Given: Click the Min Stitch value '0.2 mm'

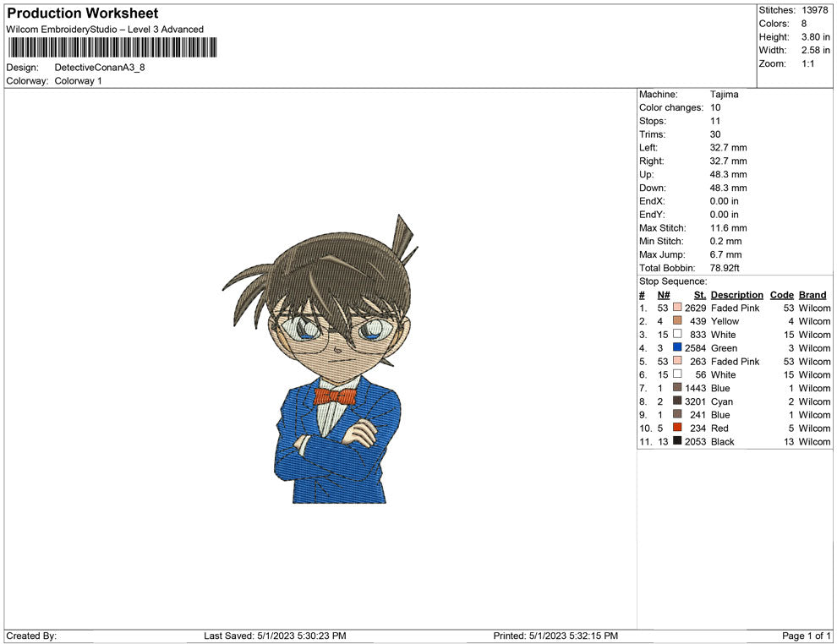Looking at the screenshot, I should [726, 241].
